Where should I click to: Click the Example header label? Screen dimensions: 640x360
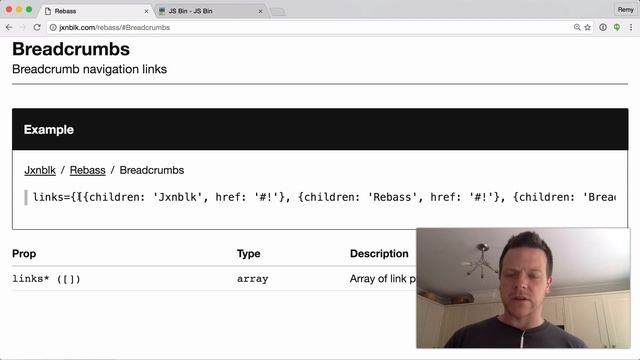(x=49, y=129)
